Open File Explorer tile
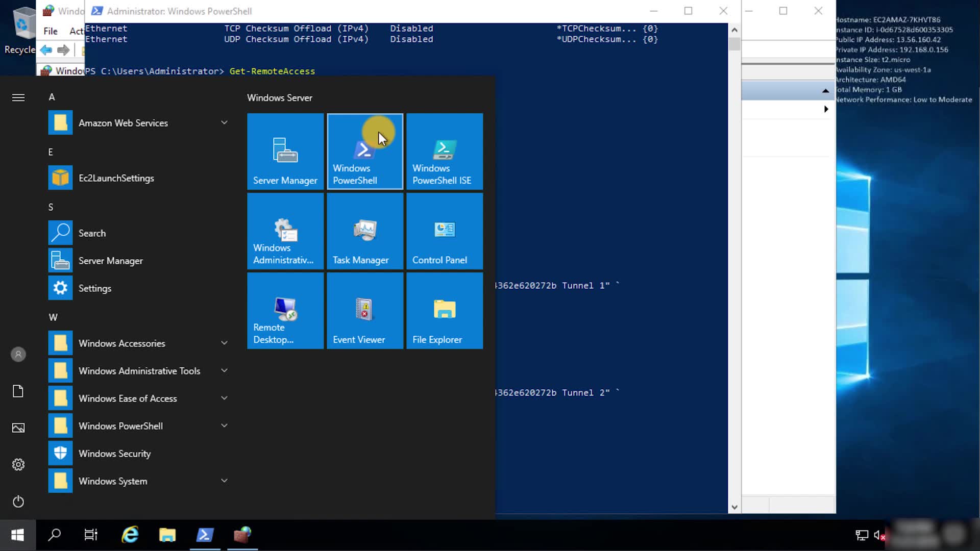The width and height of the screenshot is (980, 551). pyautogui.click(x=445, y=311)
